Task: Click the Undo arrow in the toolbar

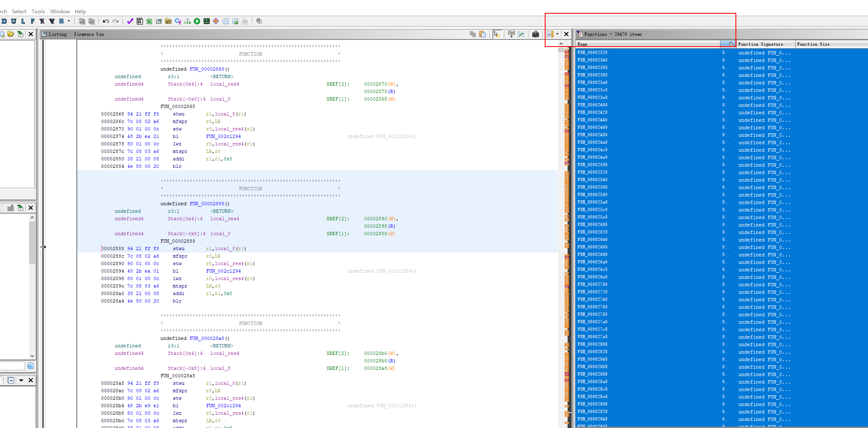Action: pyautogui.click(x=106, y=21)
